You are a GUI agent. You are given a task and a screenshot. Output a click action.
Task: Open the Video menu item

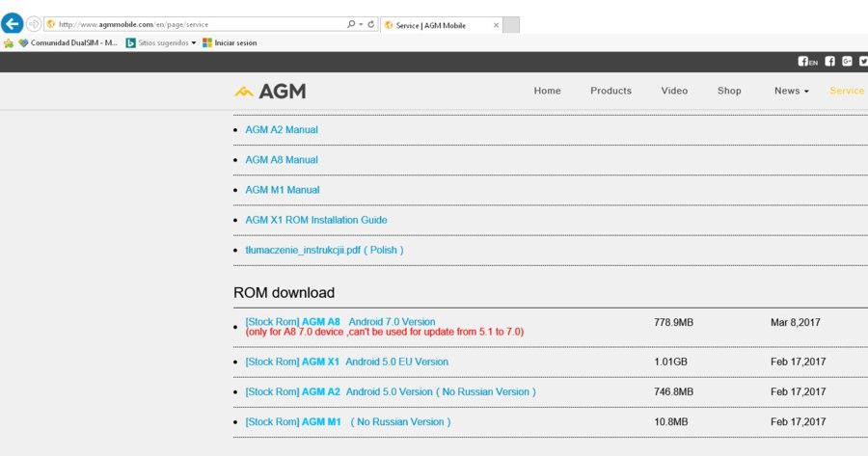(x=674, y=91)
